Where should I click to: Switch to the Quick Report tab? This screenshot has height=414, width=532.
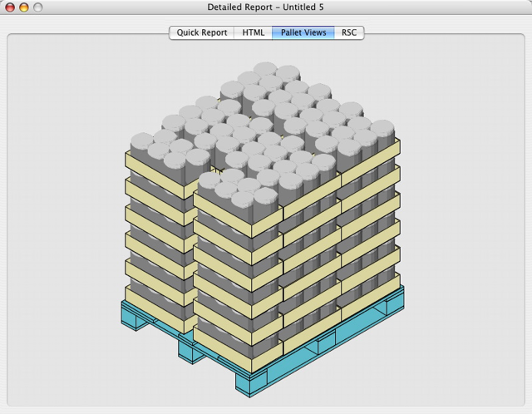pyautogui.click(x=201, y=32)
